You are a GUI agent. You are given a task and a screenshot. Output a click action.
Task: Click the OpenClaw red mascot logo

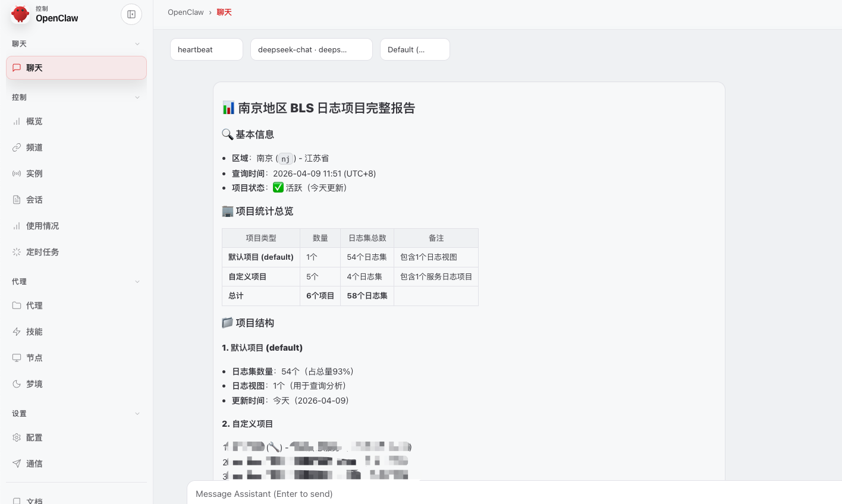[20, 14]
